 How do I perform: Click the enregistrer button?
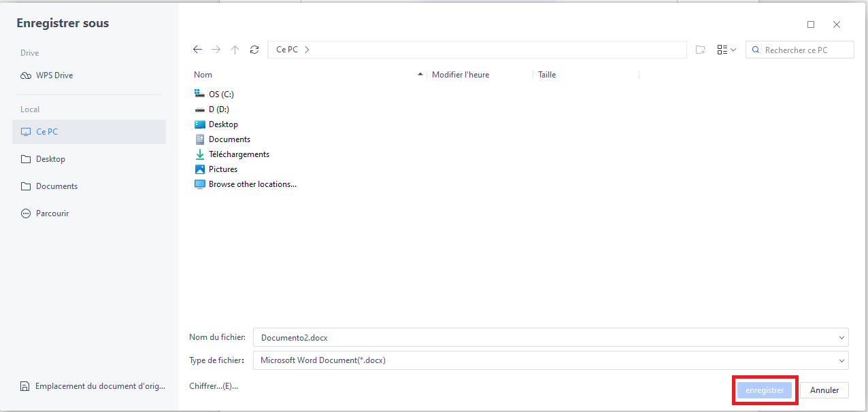click(x=765, y=390)
